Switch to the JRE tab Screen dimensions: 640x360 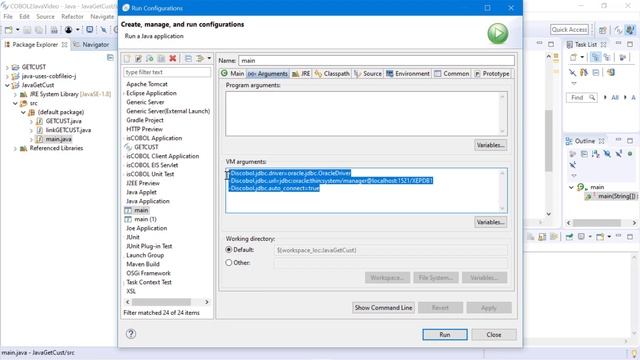[301, 73]
